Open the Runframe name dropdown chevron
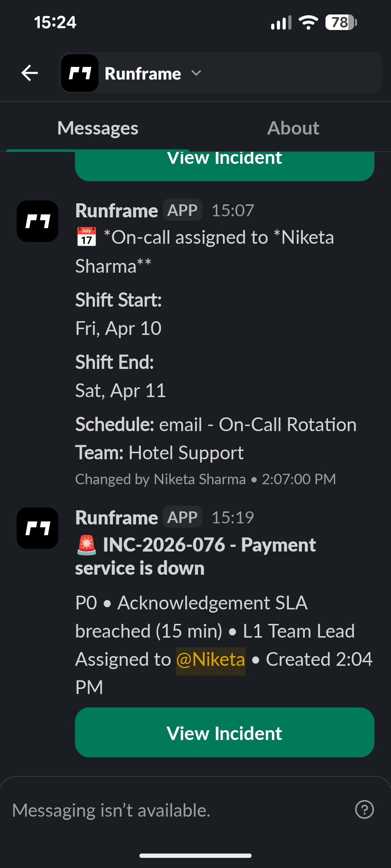The width and height of the screenshot is (391, 868). (x=196, y=73)
